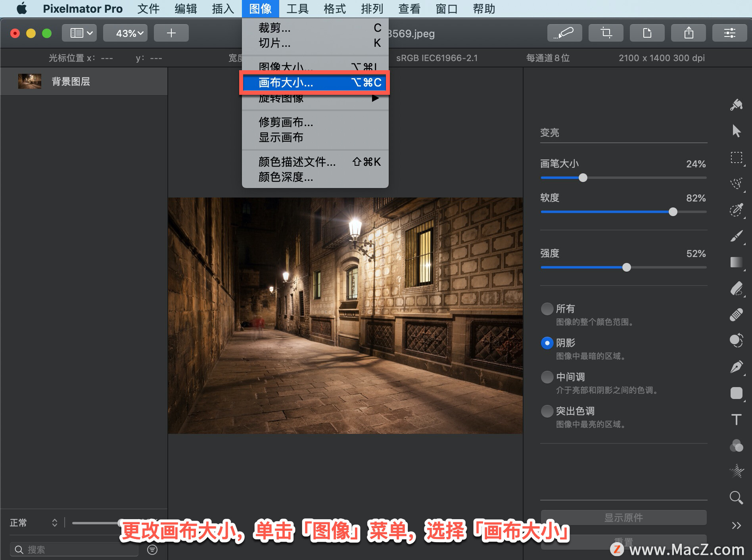This screenshot has height=560, width=752.
Task: Adjust the 画笔大小 slider handle
Action: click(x=583, y=178)
